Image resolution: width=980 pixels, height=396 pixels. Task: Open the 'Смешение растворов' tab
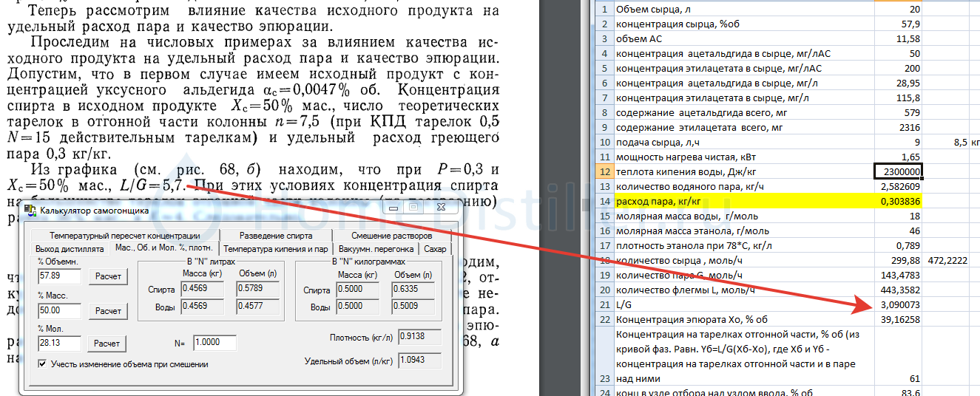click(x=391, y=236)
